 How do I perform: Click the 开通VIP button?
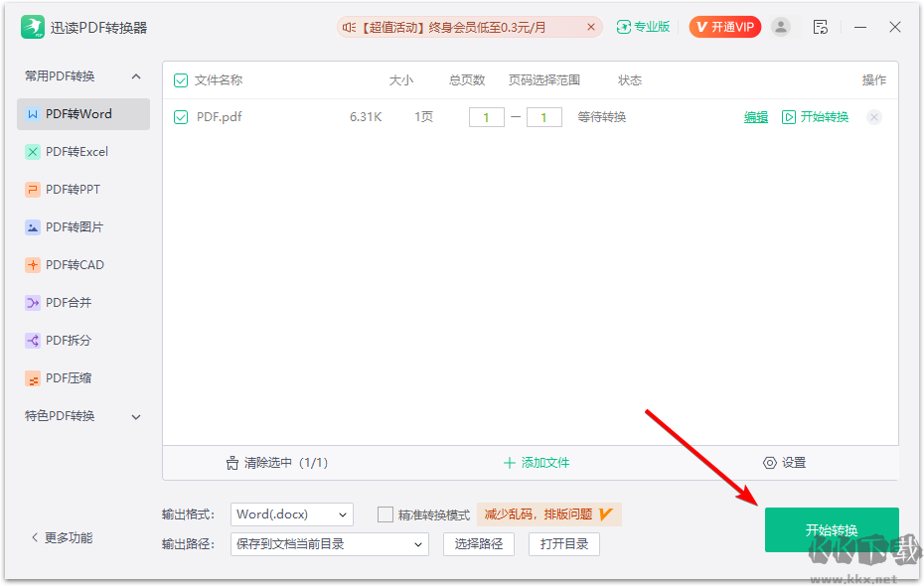pos(725,27)
